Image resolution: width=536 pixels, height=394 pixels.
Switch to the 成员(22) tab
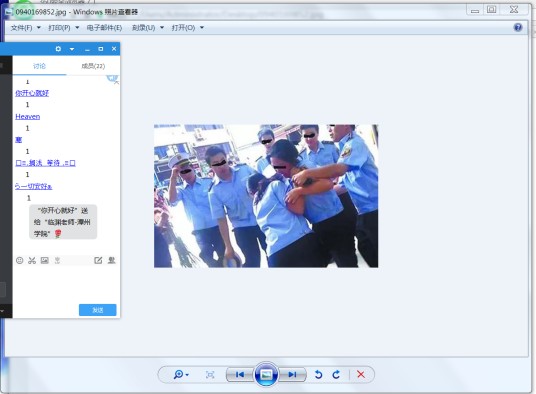point(93,66)
